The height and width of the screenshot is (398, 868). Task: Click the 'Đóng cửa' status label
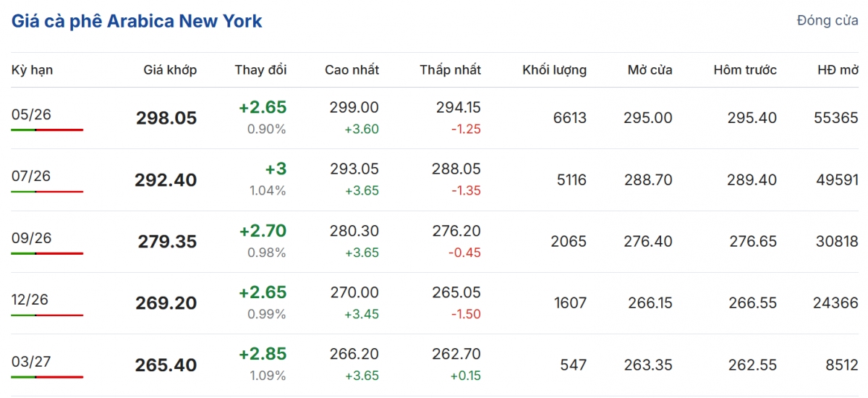coord(827,20)
